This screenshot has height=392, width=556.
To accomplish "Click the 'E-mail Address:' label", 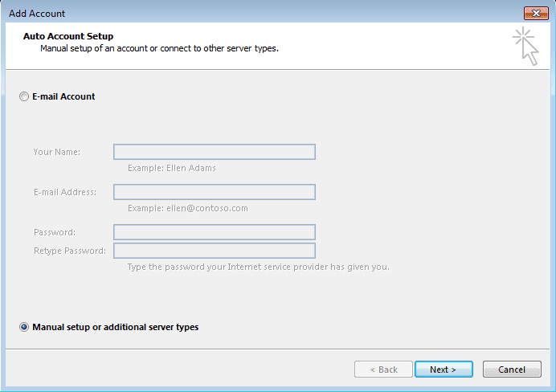I will pyautogui.click(x=65, y=192).
